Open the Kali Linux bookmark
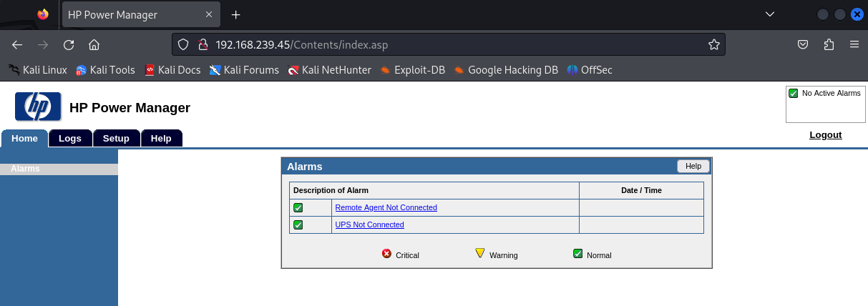This screenshot has width=868, height=306. click(x=38, y=70)
